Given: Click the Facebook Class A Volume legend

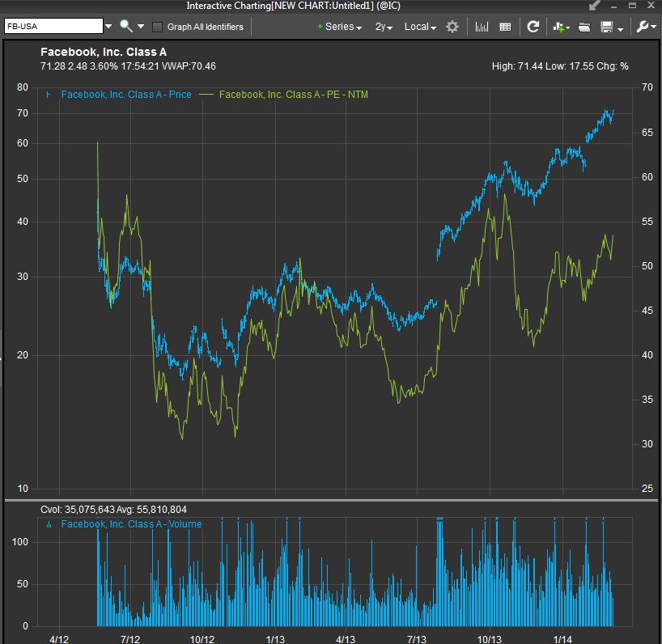Looking at the screenshot, I should click(131, 523).
